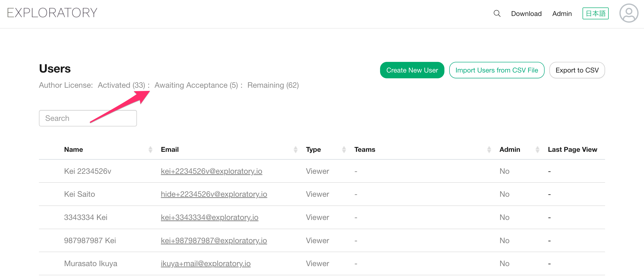Open hide+2234526v@exploratory.io email link
Image resolution: width=644 pixels, height=277 pixels.
(x=214, y=194)
